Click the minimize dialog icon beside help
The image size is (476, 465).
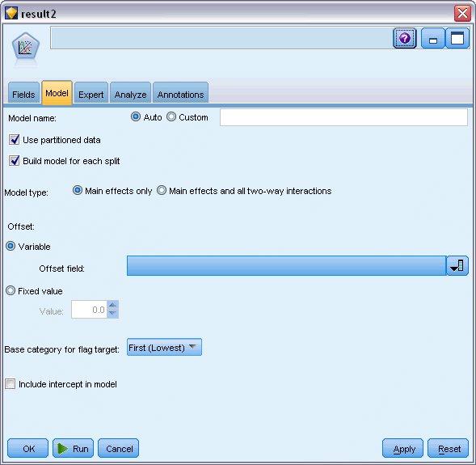pos(433,38)
